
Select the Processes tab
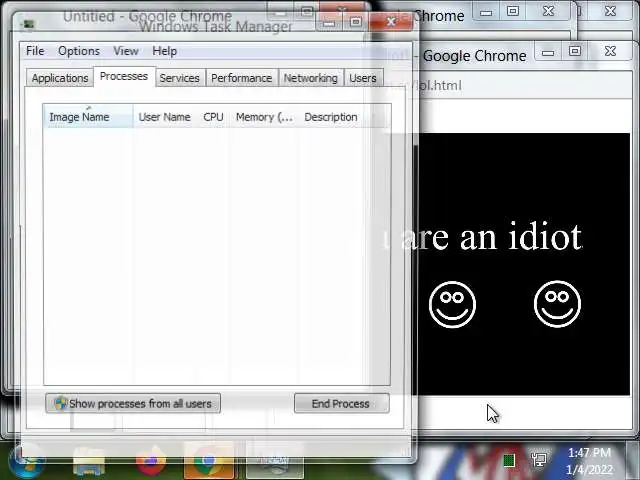(x=124, y=76)
